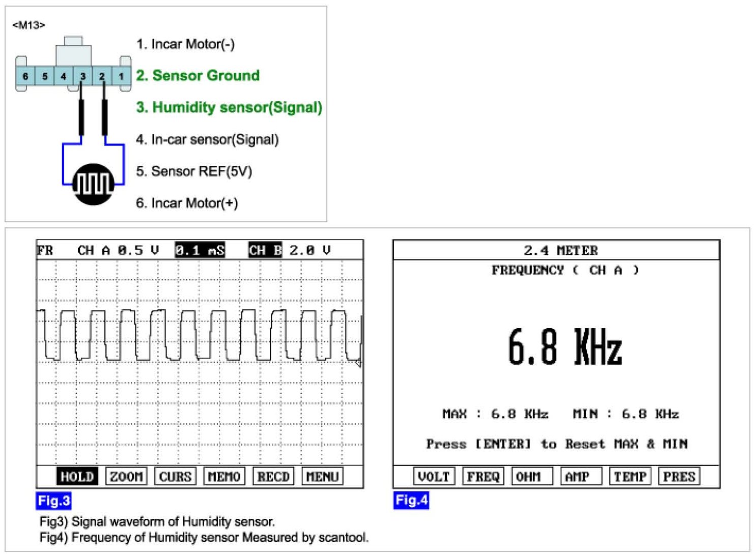
Task: Switch to the AMP meter mode
Action: click(x=581, y=477)
